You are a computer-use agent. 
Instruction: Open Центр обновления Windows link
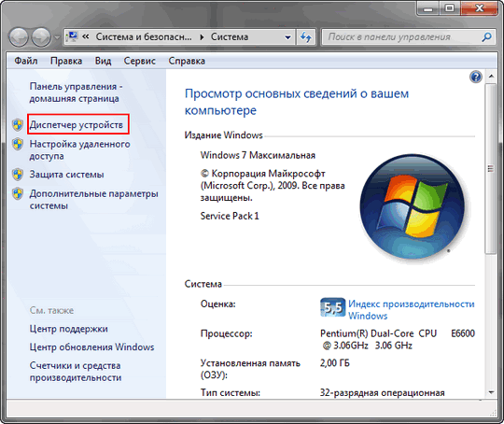coord(91,347)
